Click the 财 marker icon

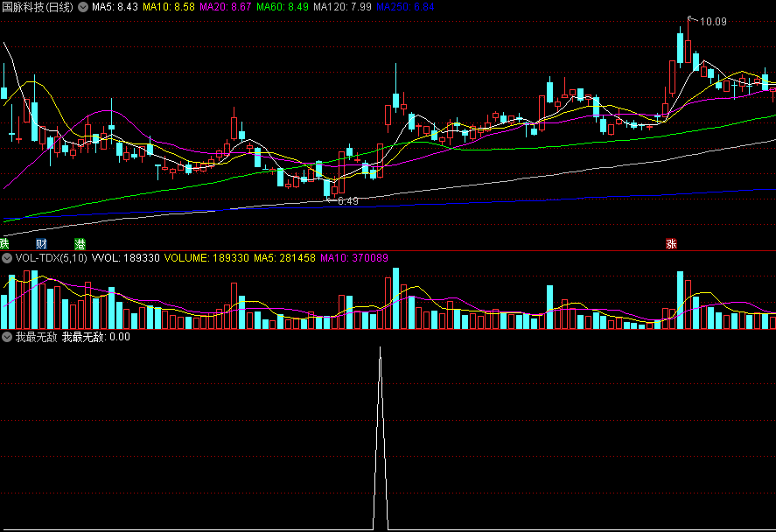[x=42, y=243]
